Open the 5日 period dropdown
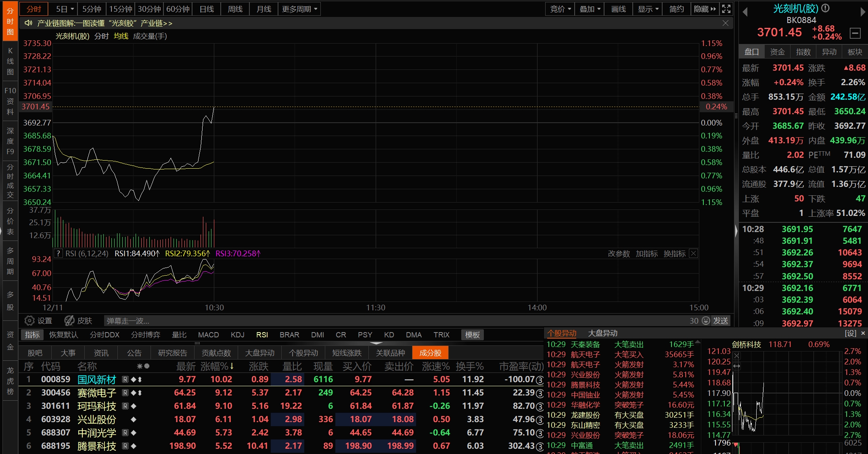868x454 pixels. pos(65,9)
